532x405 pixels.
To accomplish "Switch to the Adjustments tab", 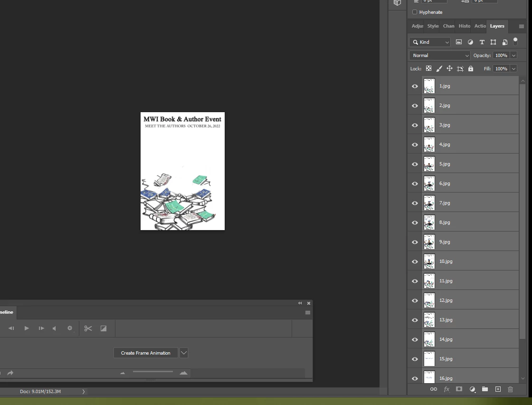I will click(x=418, y=26).
